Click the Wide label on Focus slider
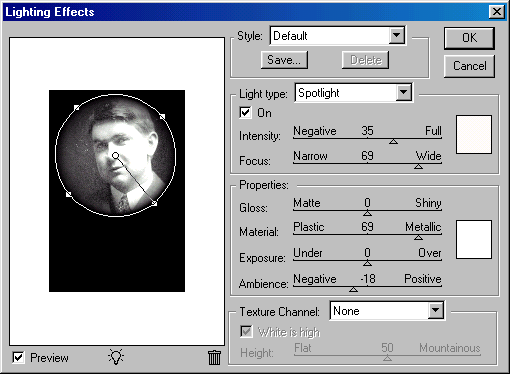The image size is (510, 374). coord(428,156)
